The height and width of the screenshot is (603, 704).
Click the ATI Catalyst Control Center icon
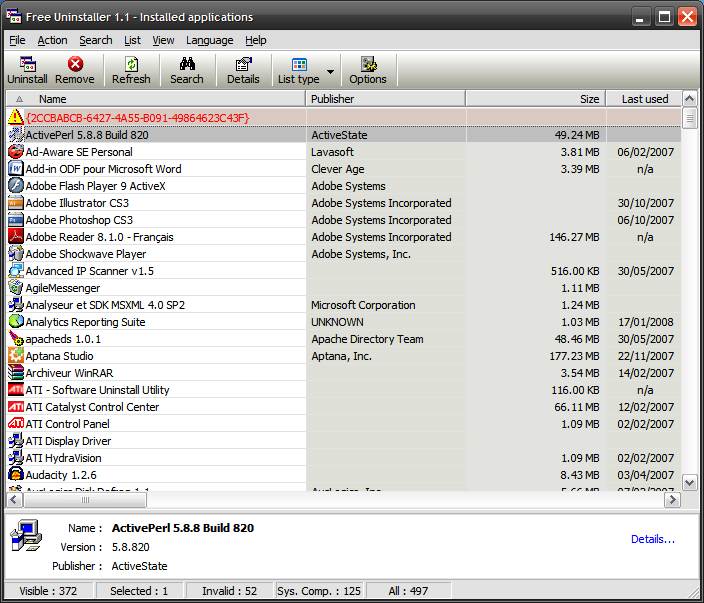pos(16,407)
